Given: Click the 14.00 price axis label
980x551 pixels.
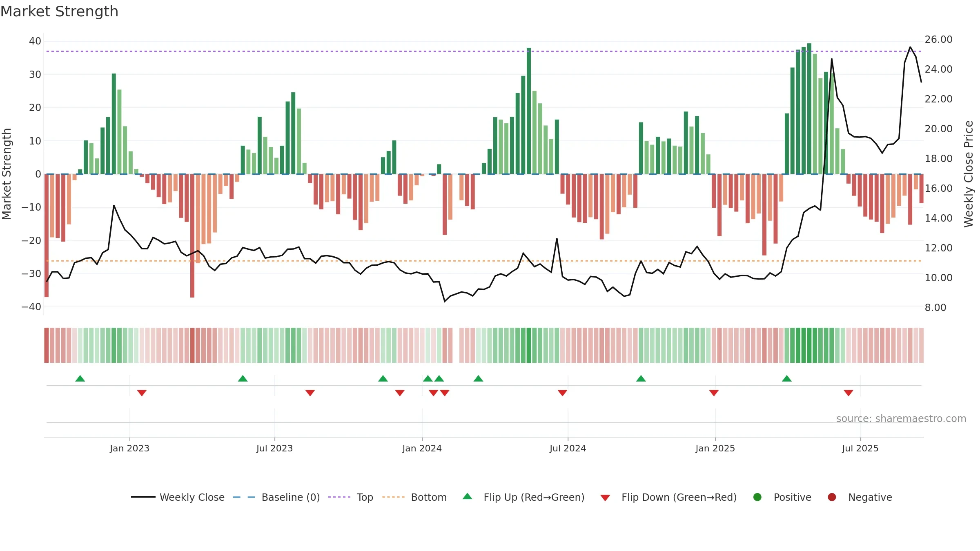Looking at the screenshot, I should pos(938,218).
